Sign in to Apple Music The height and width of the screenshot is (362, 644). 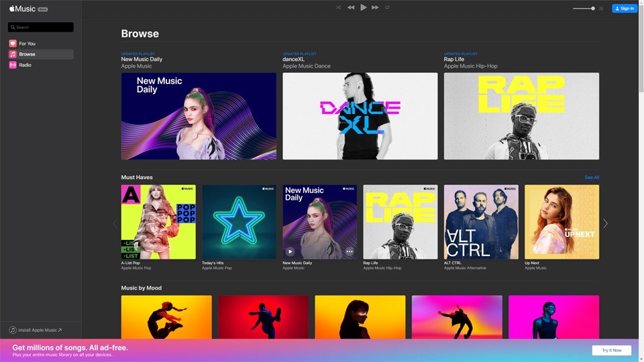[x=625, y=8]
